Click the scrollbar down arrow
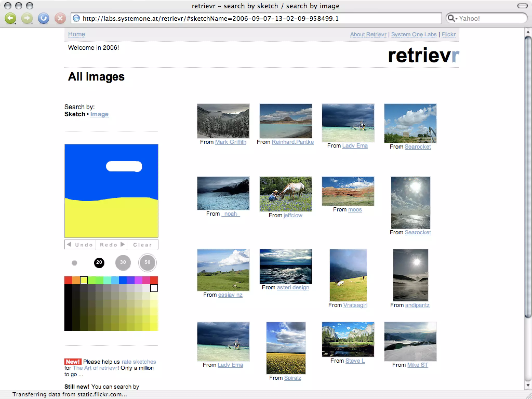This screenshot has width=532, height=399. click(528, 385)
